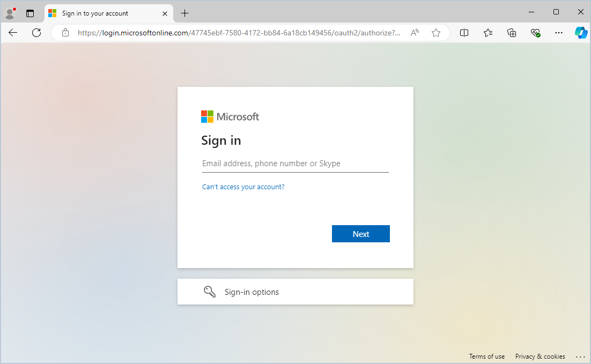Open split screen icon

coord(464,33)
